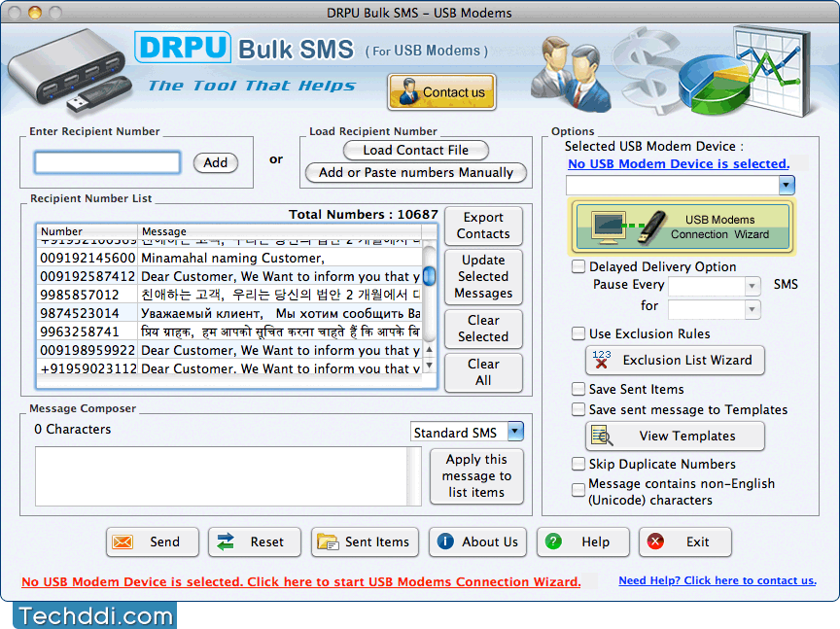This screenshot has width=840, height=629.
Task: Check Save sent message to Templates
Action: click(578, 409)
